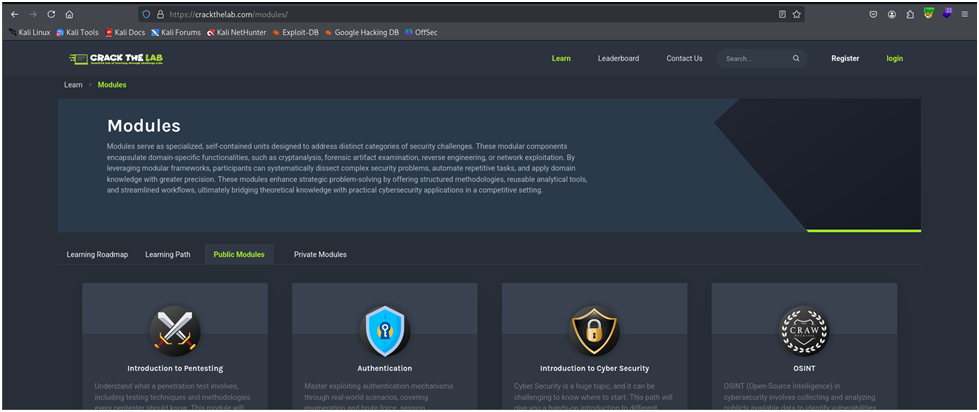Screen dimensions: 979x412
Task: Switch to the Private Modules tab
Action: point(320,254)
